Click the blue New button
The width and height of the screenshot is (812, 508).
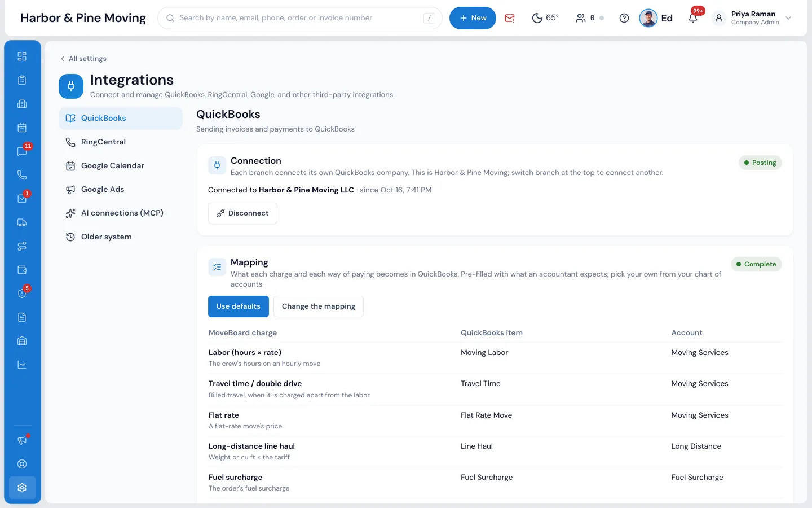pyautogui.click(x=473, y=18)
